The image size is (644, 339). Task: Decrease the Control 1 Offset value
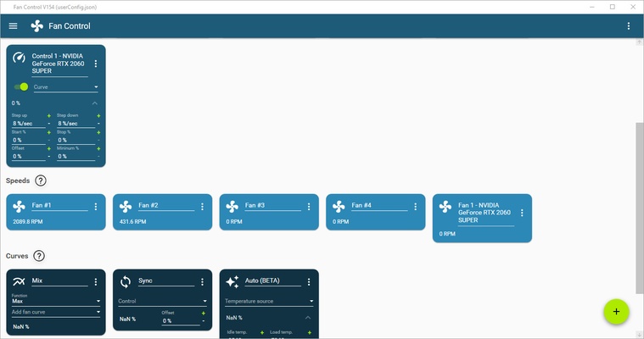tap(49, 156)
